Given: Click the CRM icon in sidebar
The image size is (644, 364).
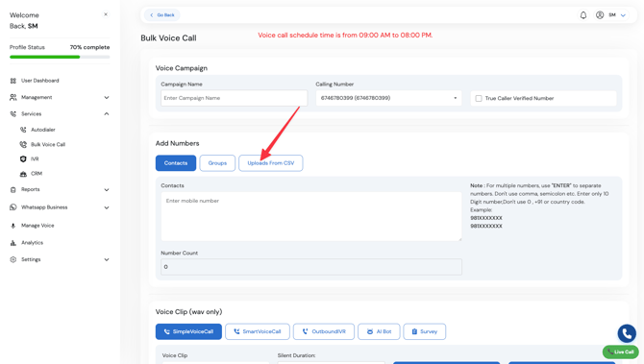Looking at the screenshot, I should 23,174.
